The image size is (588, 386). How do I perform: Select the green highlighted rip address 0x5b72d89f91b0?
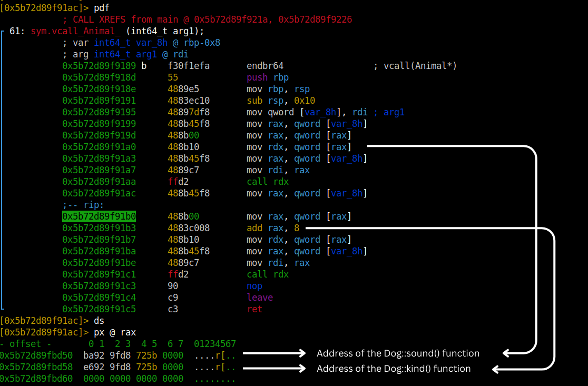pyautogui.click(x=99, y=216)
